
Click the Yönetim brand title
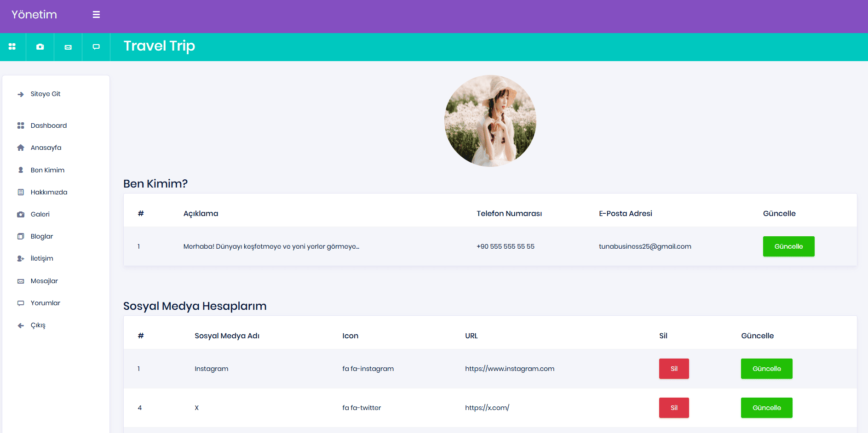click(34, 15)
